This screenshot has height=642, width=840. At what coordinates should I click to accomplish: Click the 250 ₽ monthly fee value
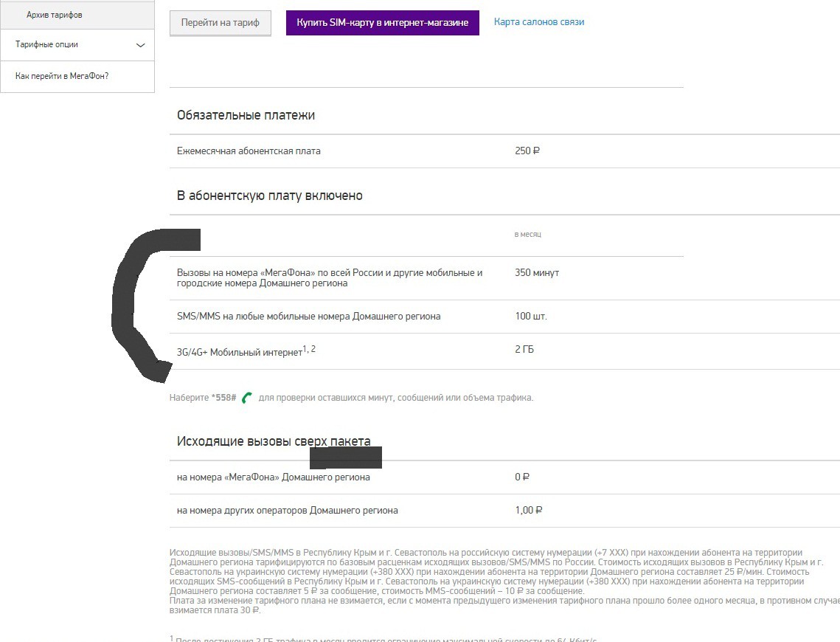coord(527,151)
